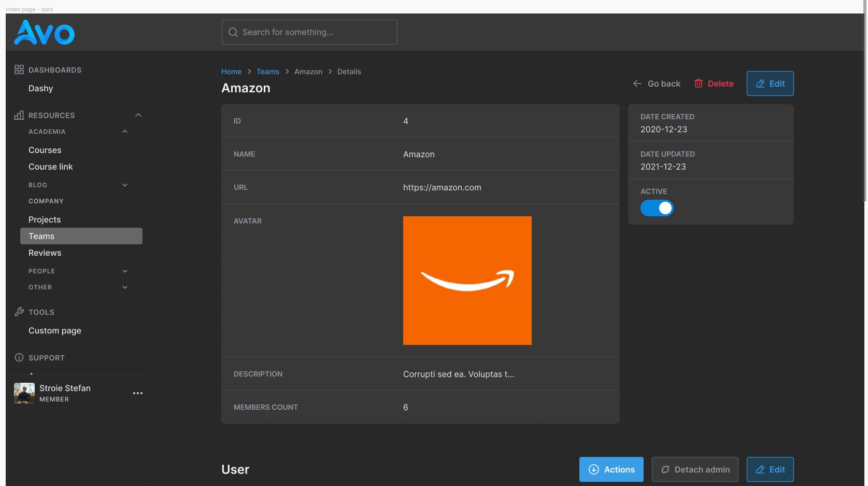The width and height of the screenshot is (868, 486).
Task: Open the three-dots user menu
Action: 137,393
